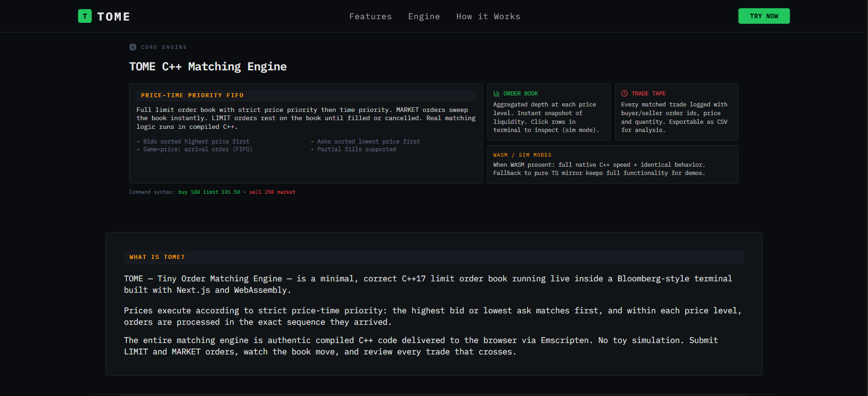Click the paragraph starting 'TOME — Tiny Order Matching Engine'

click(x=428, y=284)
